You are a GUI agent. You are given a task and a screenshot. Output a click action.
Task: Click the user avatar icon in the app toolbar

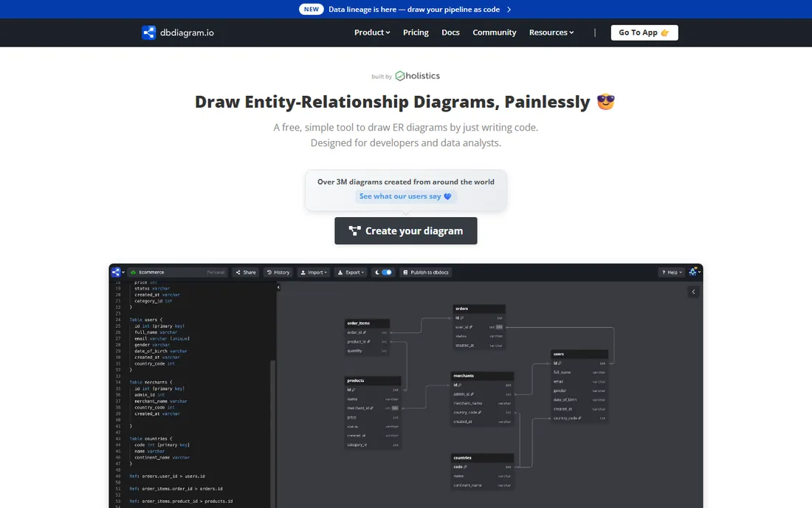(x=693, y=272)
